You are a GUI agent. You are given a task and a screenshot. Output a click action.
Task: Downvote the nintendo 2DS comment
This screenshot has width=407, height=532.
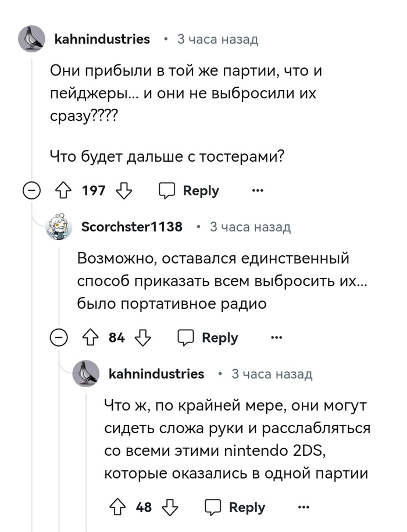[x=170, y=508]
